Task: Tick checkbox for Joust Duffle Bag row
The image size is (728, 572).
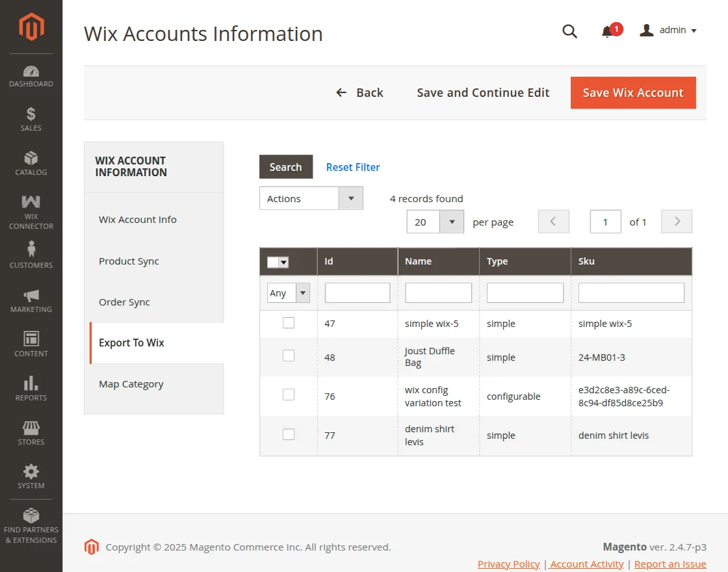Action: [x=289, y=356]
